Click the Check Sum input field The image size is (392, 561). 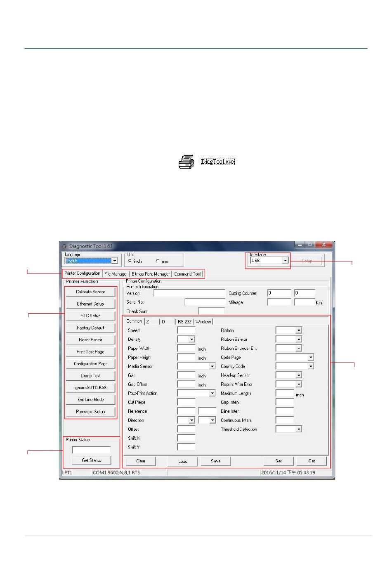coord(211,311)
